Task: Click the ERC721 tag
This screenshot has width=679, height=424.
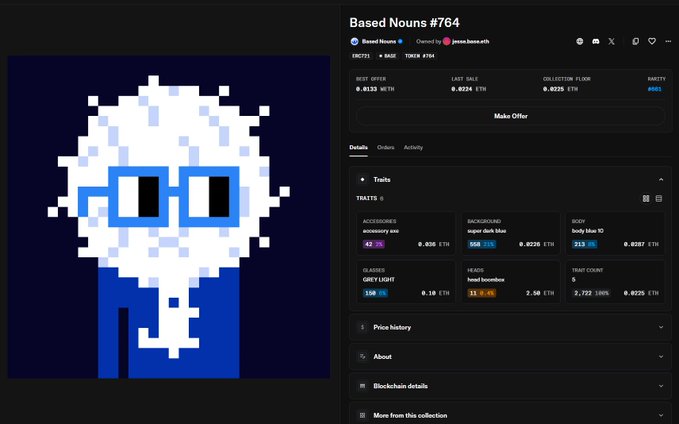Action: pos(361,56)
